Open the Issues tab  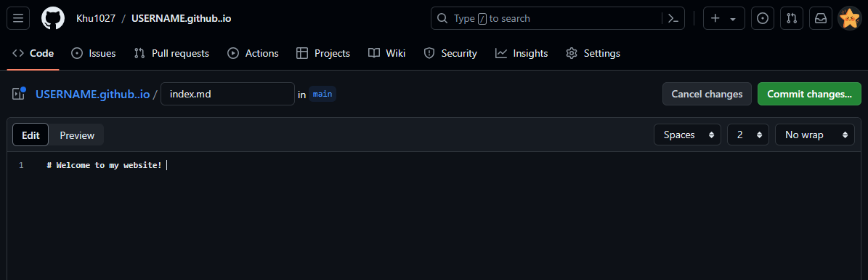(94, 53)
